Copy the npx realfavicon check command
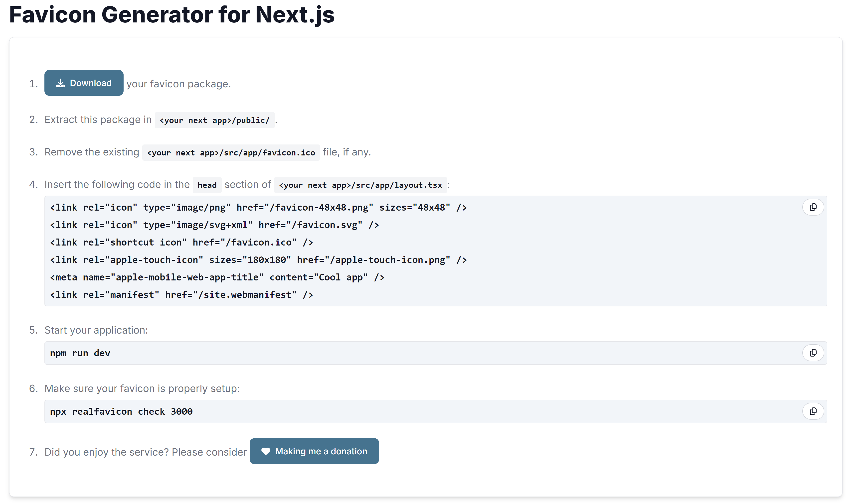This screenshot has width=853, height=504. (x=813, y=411)
